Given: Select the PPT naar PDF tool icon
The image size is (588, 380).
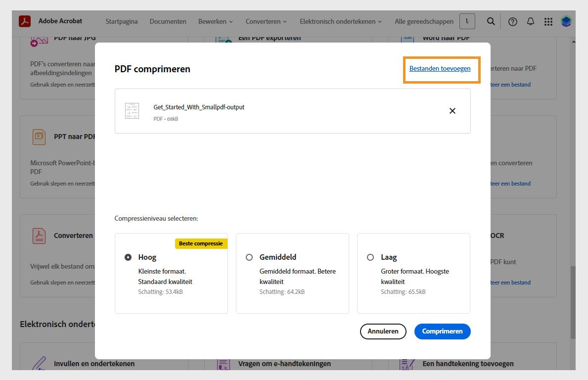Looking at the screenshot, I should pyautogui.click(x=39, y=137).
